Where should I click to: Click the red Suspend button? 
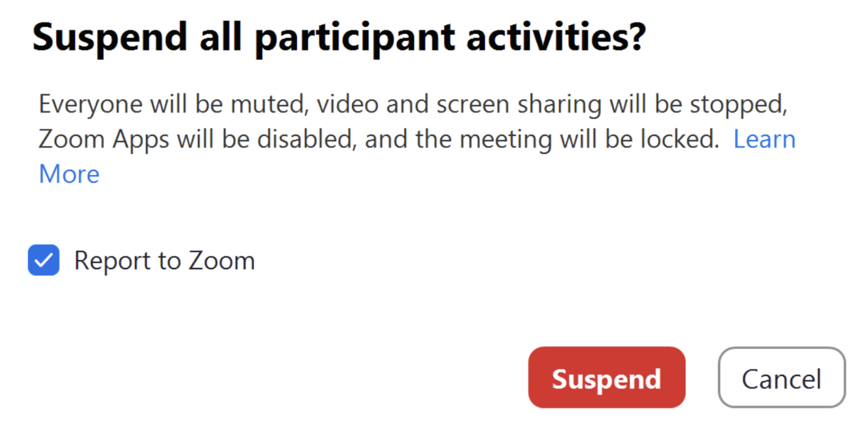tap(606, 378)
